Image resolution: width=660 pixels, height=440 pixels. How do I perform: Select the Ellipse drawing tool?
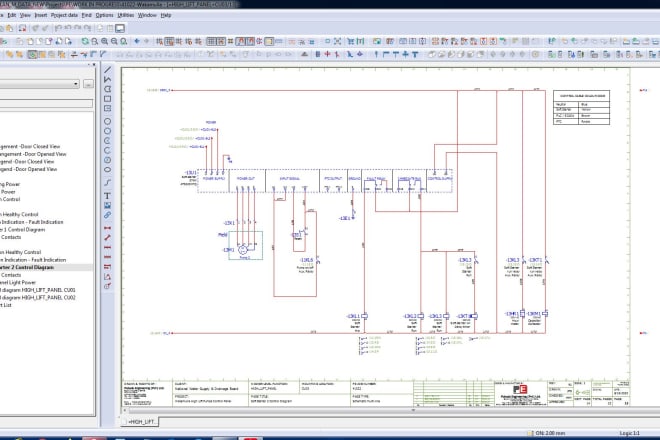tap(108, 170)
